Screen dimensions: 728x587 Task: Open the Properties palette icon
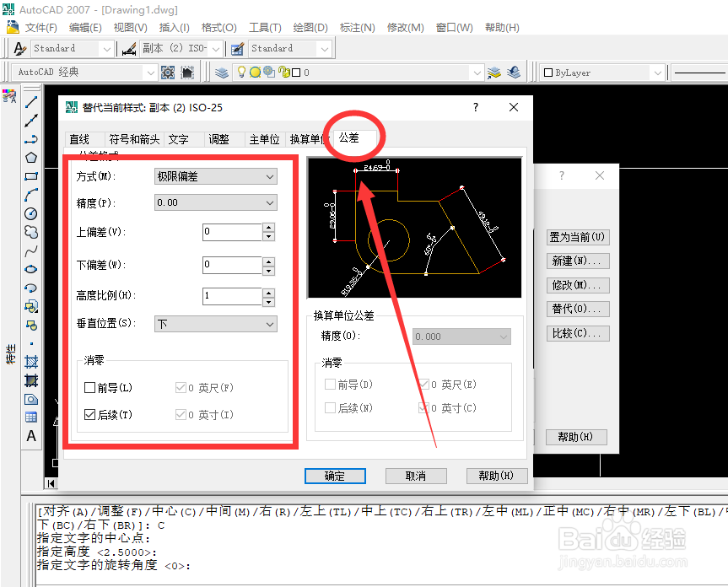[x=10, y=96]
